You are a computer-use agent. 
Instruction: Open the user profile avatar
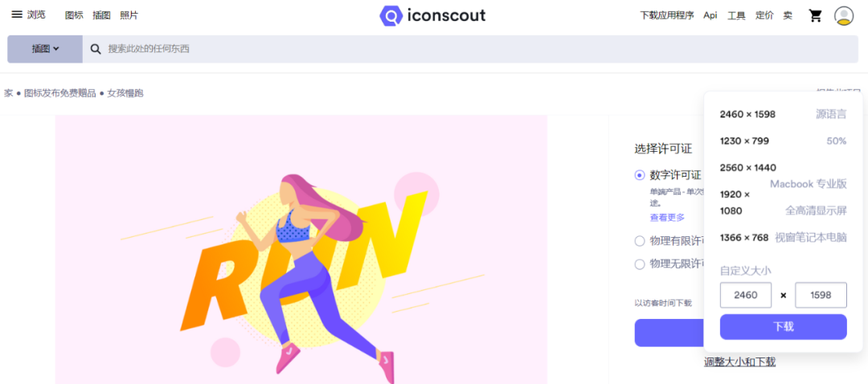(x=844, y=15)
